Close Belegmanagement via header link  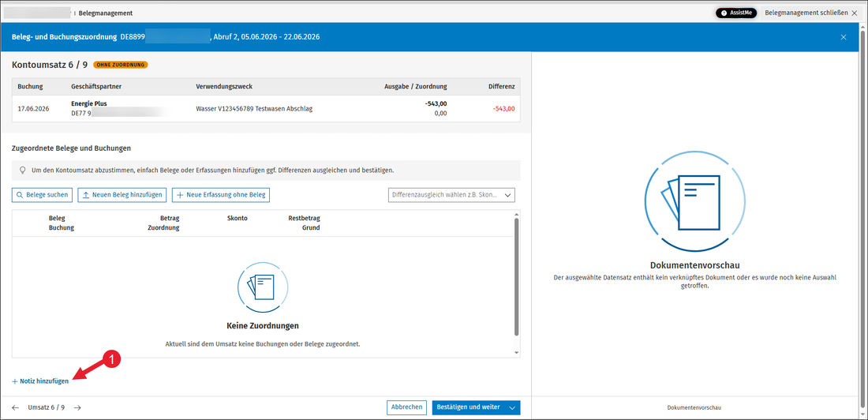click(x=811, y=12)
